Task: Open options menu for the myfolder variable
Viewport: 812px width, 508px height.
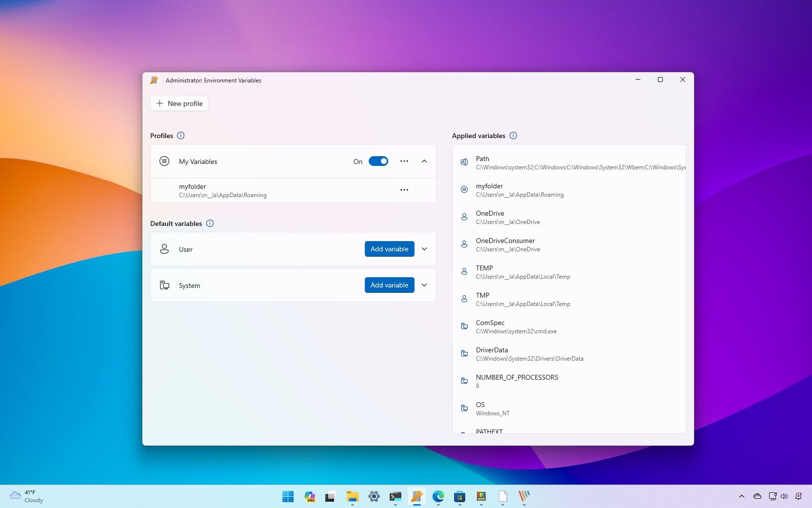Action: coord(404,190)
